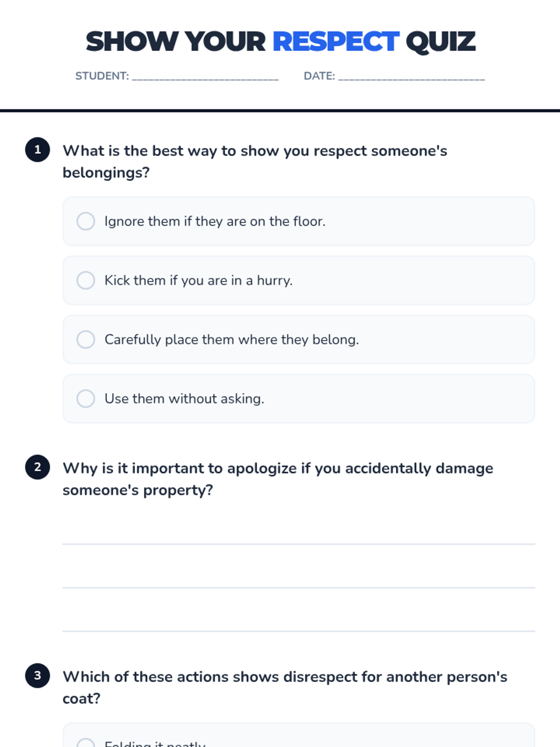Click question text about apologizing for damage
Viewport: 560px width, 747px height.
pyautogui.click(x=278, y=479)
